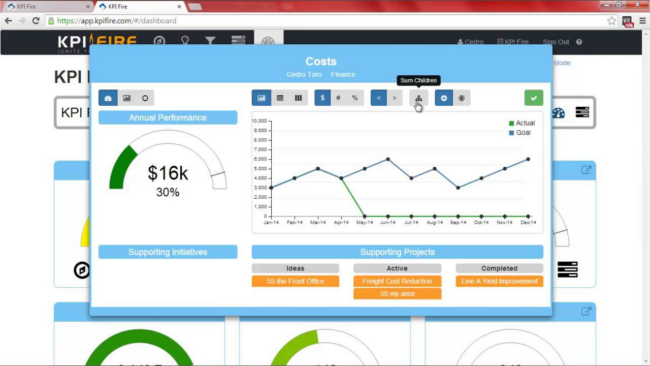Choose the less-than goal direction

[378, 98]
